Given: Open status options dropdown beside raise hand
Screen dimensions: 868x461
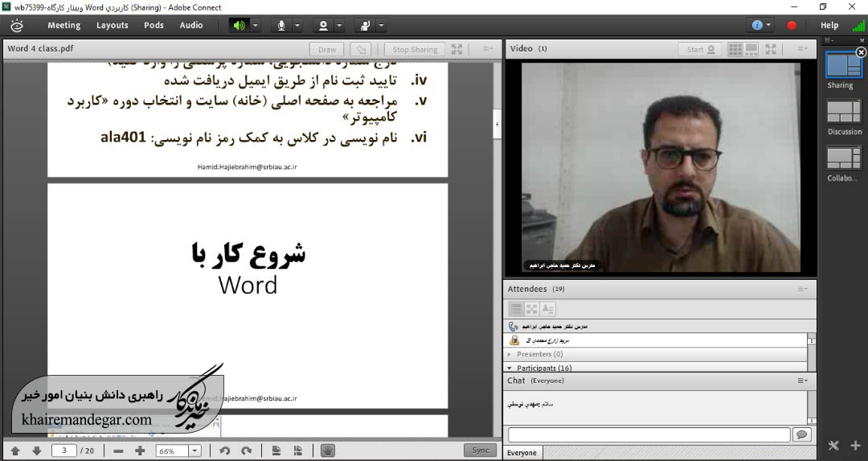Looking at the screenshot, I should click(382, 26).
